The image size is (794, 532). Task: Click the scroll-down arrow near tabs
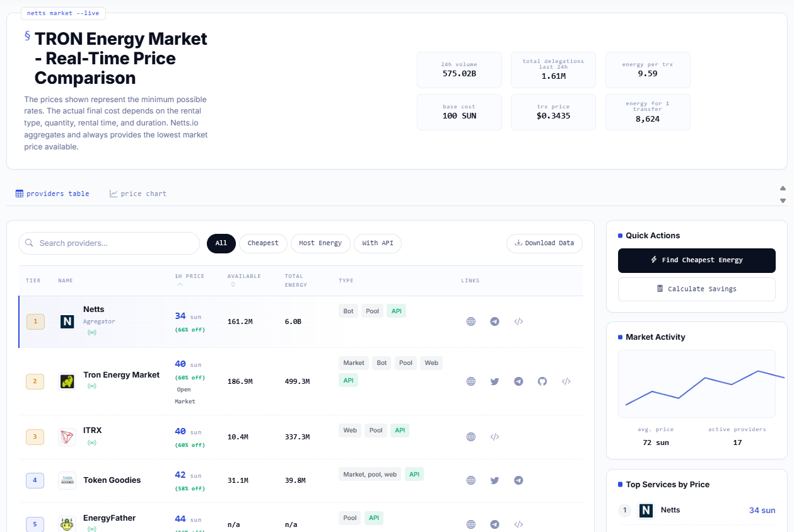coord(783,200)
